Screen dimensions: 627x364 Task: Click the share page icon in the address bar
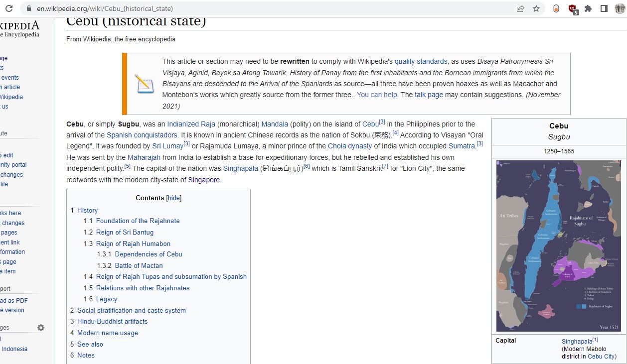pos(520,8)
